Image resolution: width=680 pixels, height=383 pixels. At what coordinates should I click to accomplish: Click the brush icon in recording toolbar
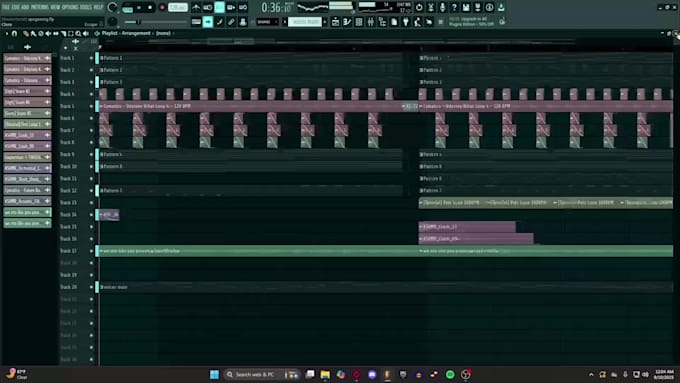(219, 22)
